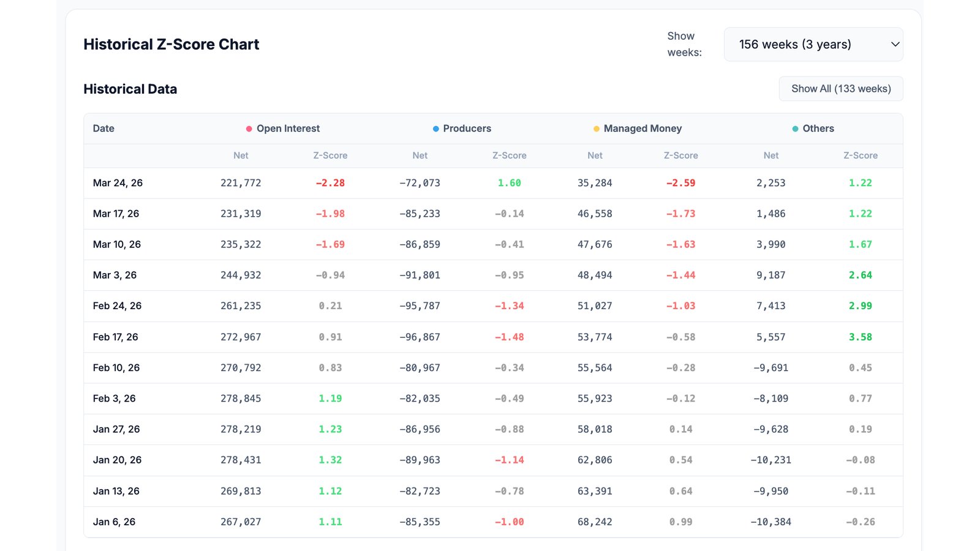Click the teal Others dot
980x551 pixels.
click(x=795, y=129)
